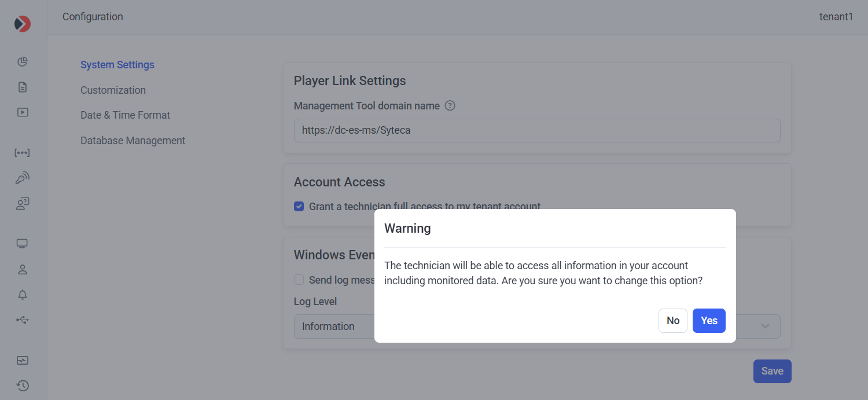This screenshot has height=400, width=868.
Task: Open Date & Time Format section
Action: (x=125, y=115)
